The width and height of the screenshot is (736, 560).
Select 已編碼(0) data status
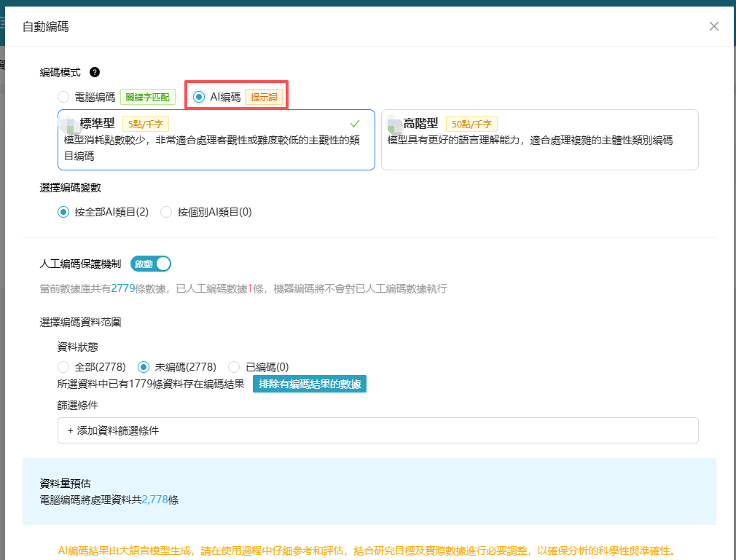coord(234,367)
